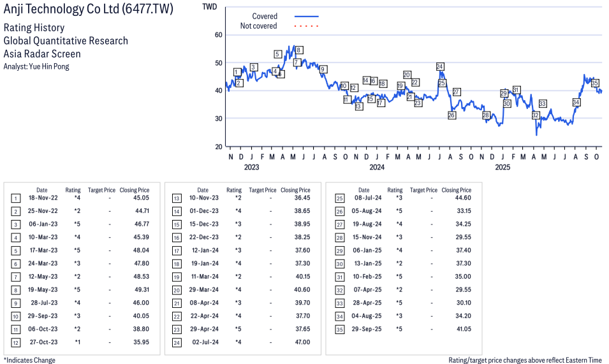Click the row number 1 box in the table
Screen dimensions: 609x364
point(15,198)
